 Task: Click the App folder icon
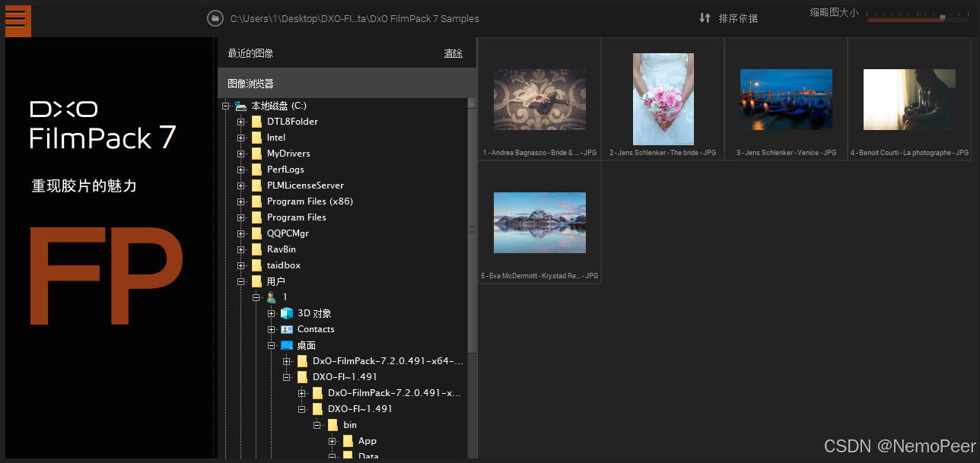[x=348, y=441]
